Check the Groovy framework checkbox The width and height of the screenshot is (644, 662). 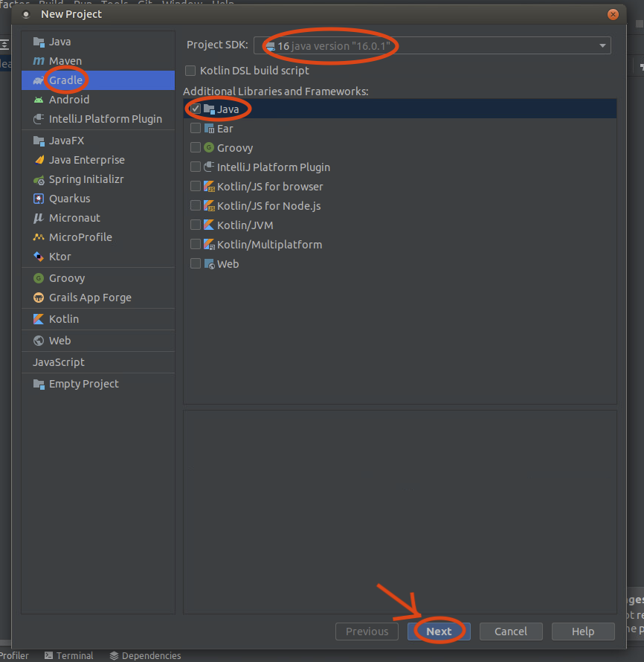196,147
